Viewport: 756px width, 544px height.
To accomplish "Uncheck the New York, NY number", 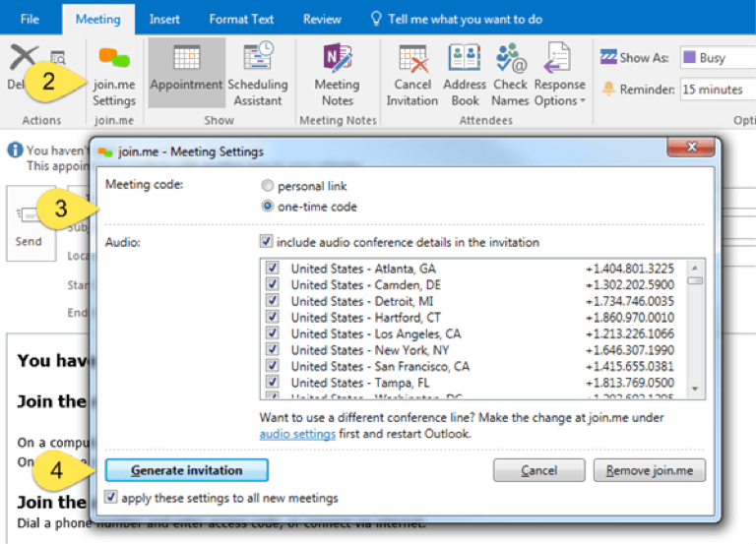I will coord(273,349).
